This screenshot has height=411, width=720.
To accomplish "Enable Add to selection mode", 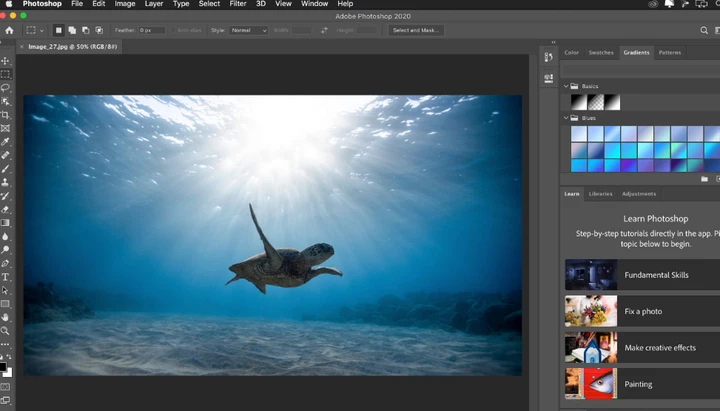I will 72,30.
